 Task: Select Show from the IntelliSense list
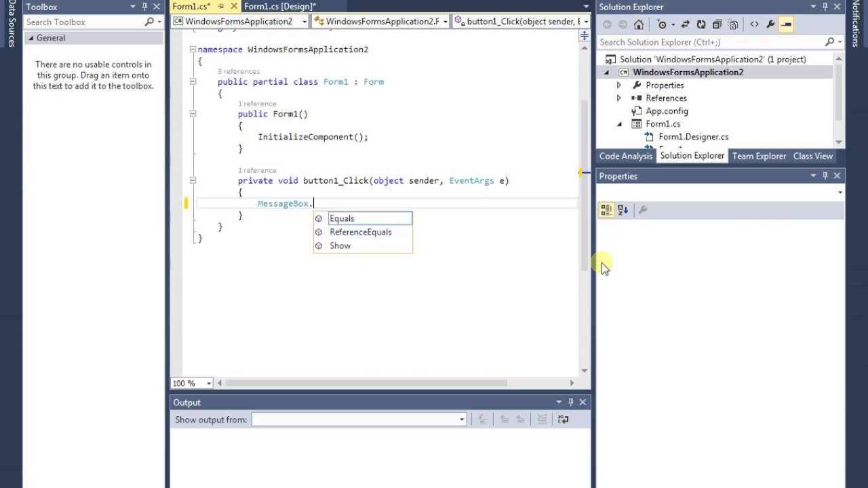point(340,246)
